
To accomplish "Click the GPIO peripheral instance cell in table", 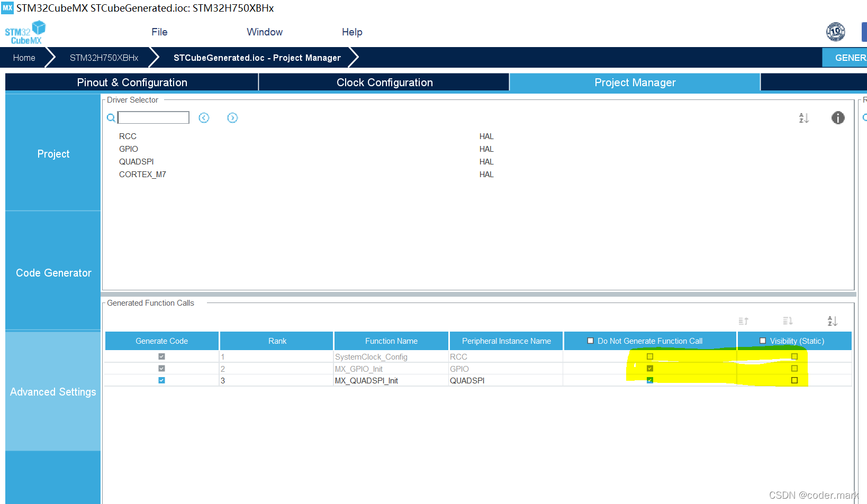I will point(505,369).
